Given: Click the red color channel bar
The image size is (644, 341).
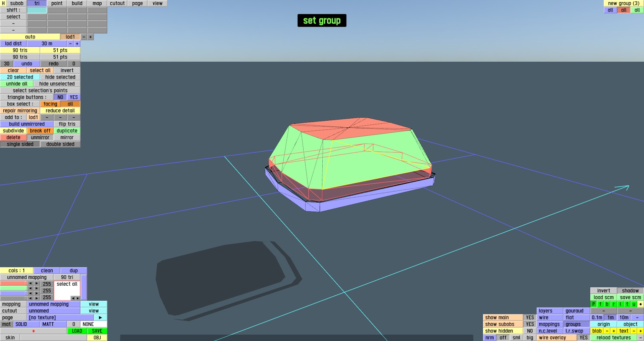Looking at the screenshot, I should tap(13, 283).
